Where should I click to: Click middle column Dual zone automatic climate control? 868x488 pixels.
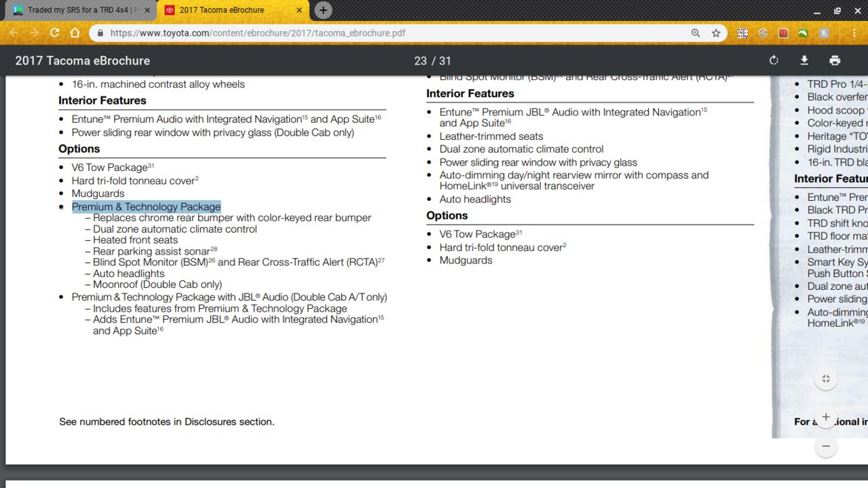pos(521,149)
